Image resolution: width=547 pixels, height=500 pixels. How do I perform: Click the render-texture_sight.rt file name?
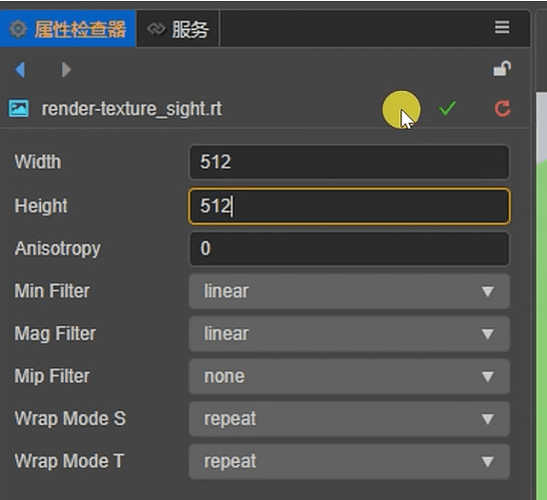click(x=132, y=109)
